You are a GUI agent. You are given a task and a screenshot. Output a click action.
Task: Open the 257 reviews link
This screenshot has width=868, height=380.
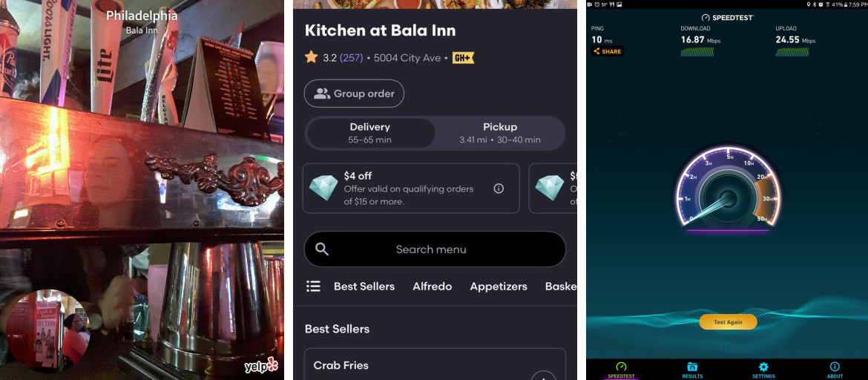tap(351, 58)
